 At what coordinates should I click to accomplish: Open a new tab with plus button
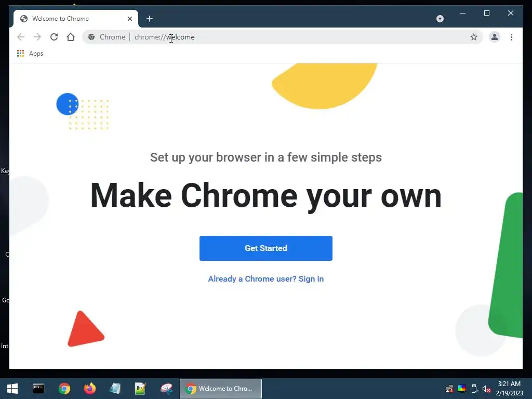(150, 19)
